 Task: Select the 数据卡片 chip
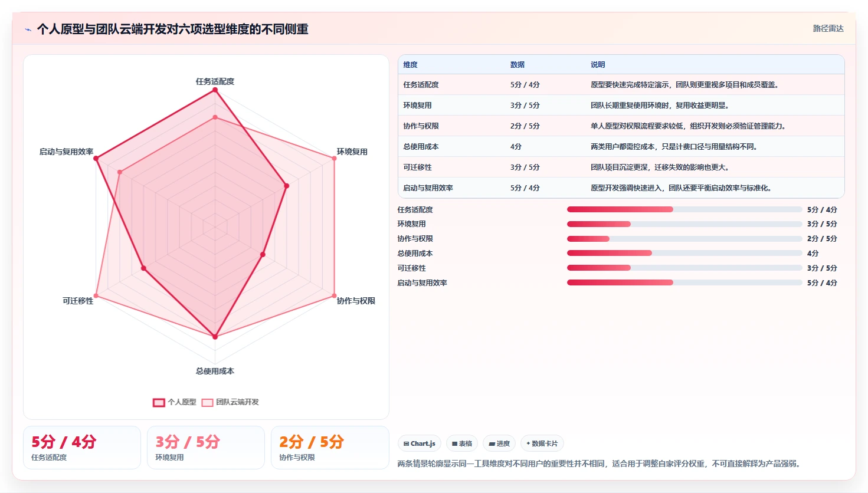pos(542,443)
